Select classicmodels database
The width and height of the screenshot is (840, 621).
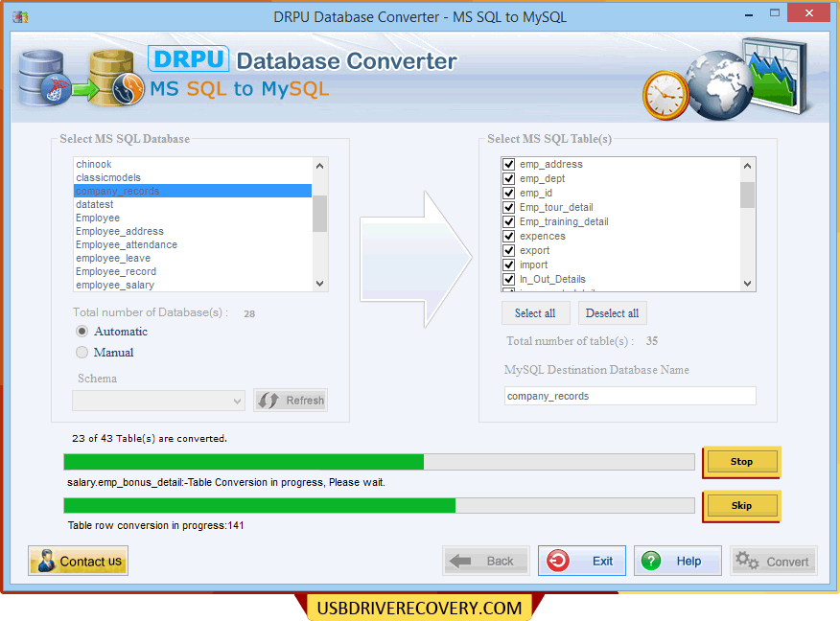tap(193, 177)
